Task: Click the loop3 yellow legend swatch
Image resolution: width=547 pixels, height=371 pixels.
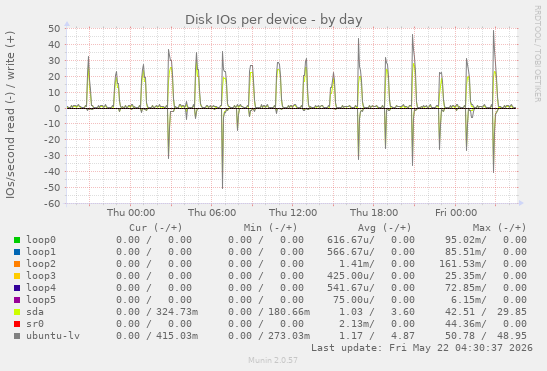Action: (x=17, y=276)
